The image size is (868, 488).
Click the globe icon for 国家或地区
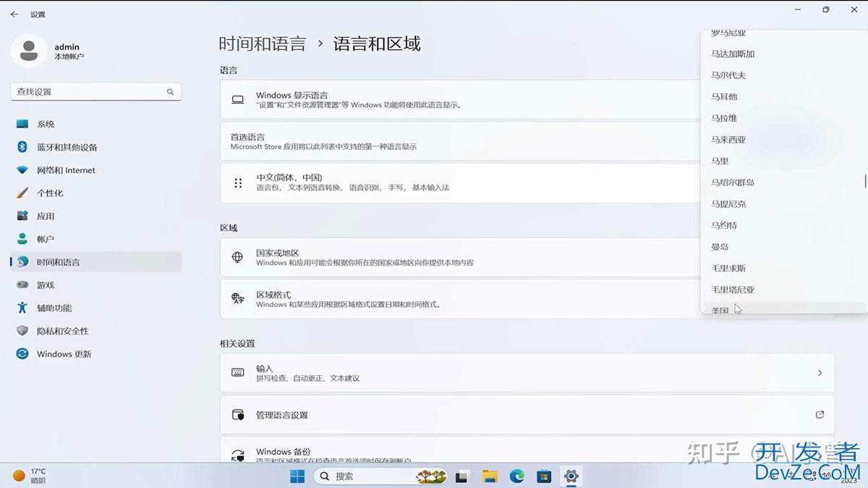tap(237, 257)
